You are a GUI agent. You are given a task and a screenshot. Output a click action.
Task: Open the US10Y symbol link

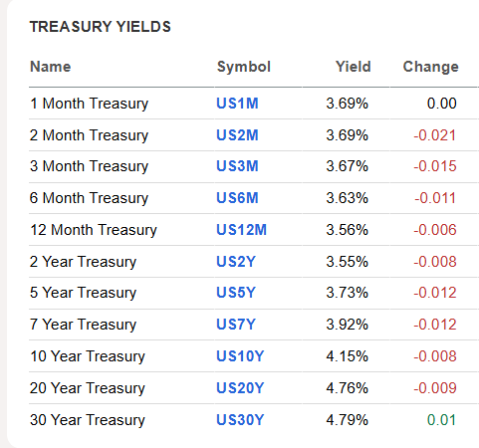pyautogui.click(x=240, y=356)
